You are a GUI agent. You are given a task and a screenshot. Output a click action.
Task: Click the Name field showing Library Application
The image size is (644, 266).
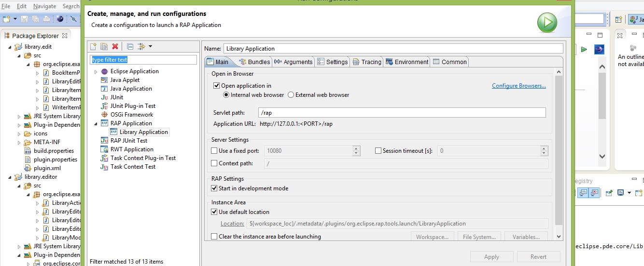pyautogui.click(x=393, y=48)
